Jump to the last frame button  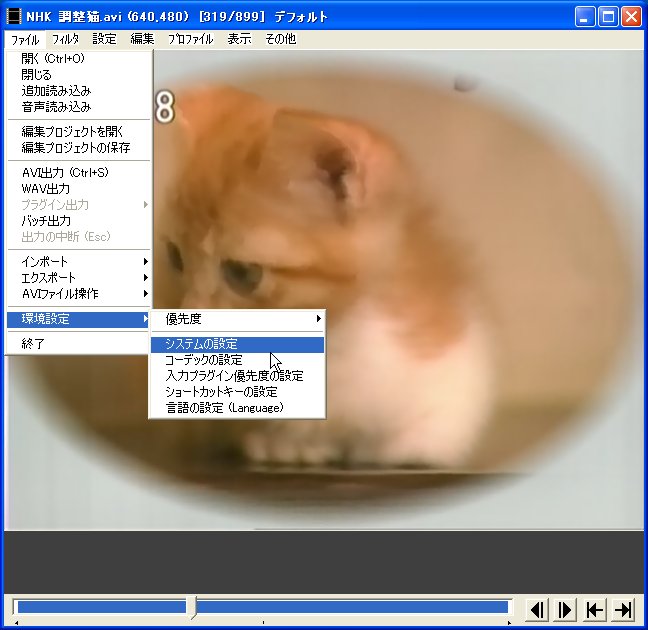point(623,610)
